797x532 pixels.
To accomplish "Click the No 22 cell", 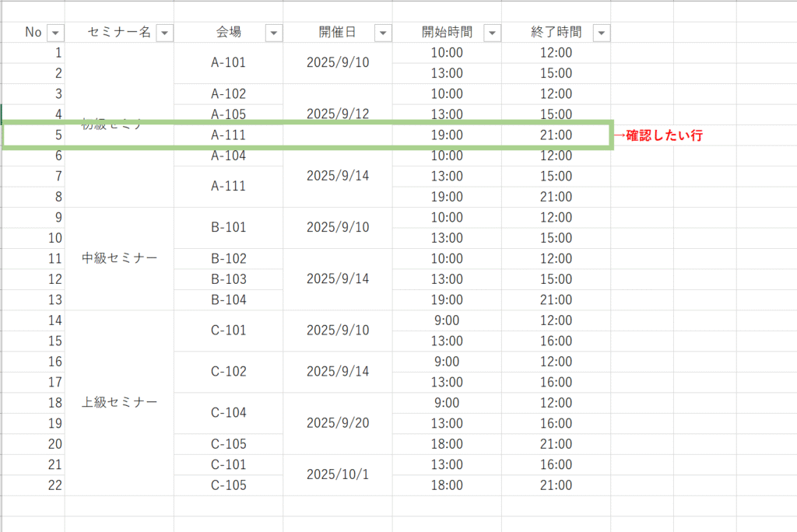I will [x=33, y=485].
